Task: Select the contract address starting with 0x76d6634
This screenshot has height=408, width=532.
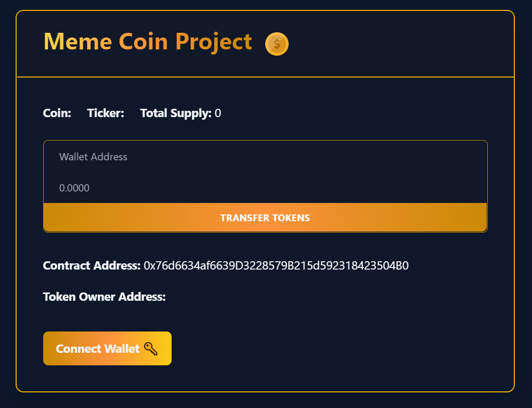Action: click(x=276, y=265)
